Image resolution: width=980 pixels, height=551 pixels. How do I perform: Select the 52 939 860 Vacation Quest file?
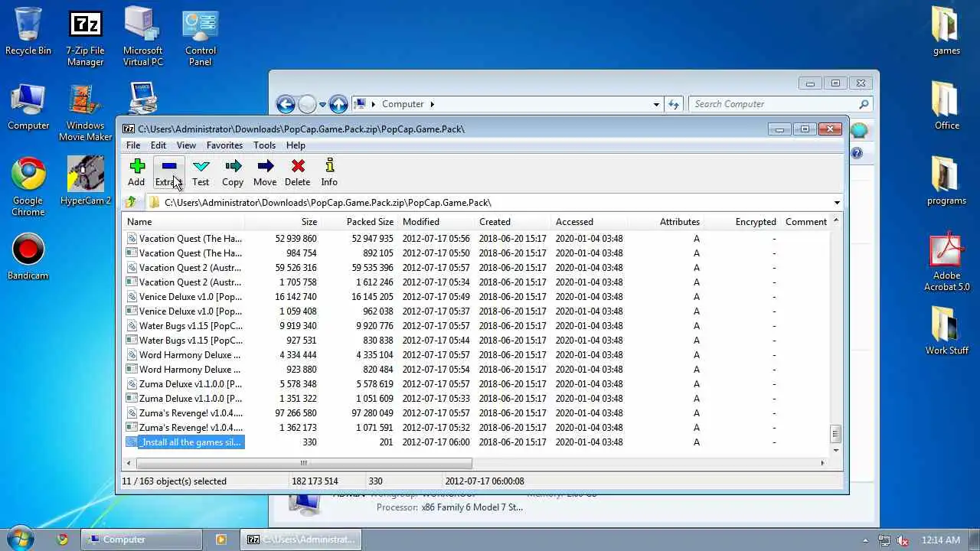(x=185, y=239)
